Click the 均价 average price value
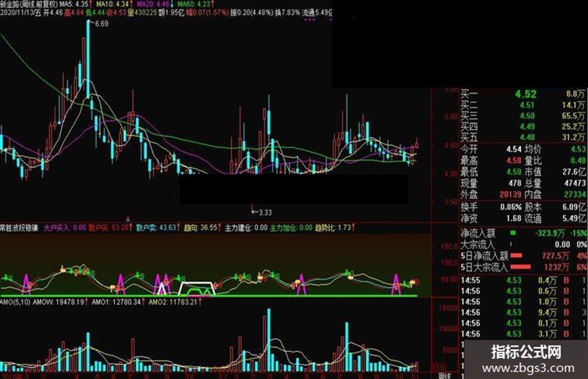 [578, 149]
